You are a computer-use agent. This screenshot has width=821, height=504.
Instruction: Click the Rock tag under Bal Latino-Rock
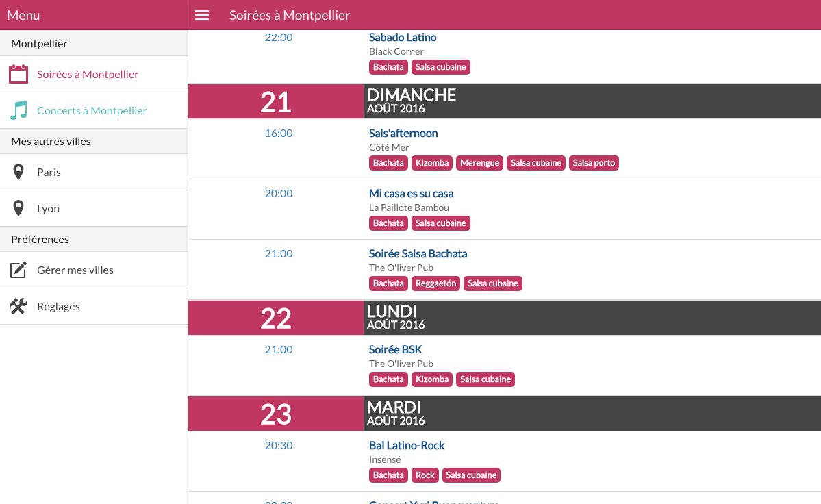(x=425, y=475)
